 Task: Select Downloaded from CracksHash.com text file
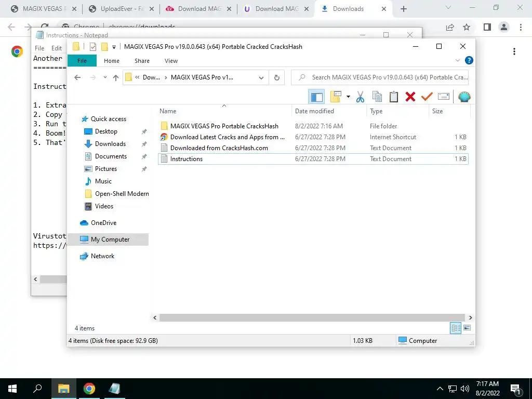coord(219,148)
